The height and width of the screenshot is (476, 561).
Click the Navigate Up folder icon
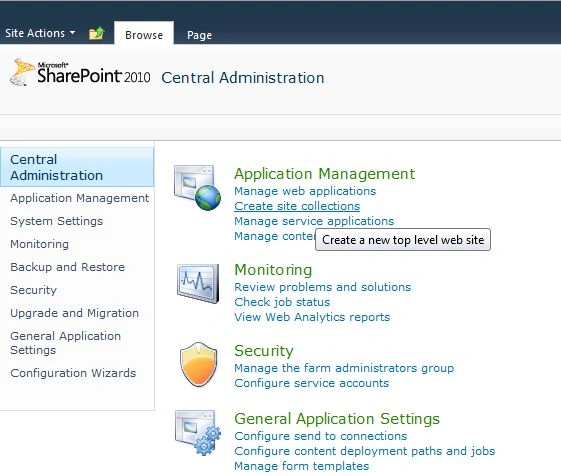coord(96,33)
